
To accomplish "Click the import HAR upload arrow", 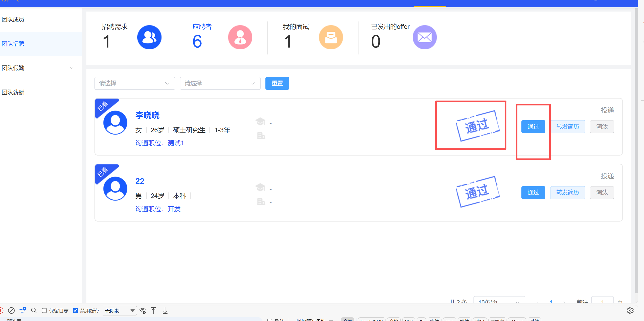I will tap(154, 311).
